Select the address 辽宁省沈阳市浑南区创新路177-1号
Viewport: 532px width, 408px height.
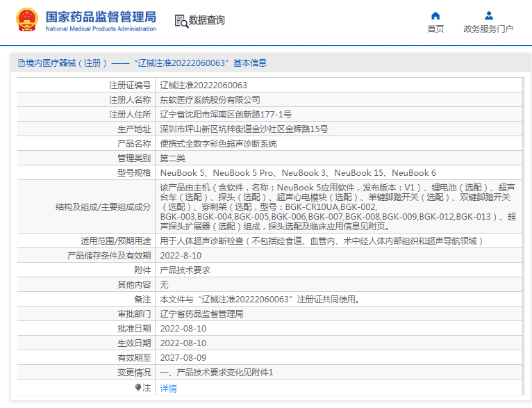tap(226, 115)
